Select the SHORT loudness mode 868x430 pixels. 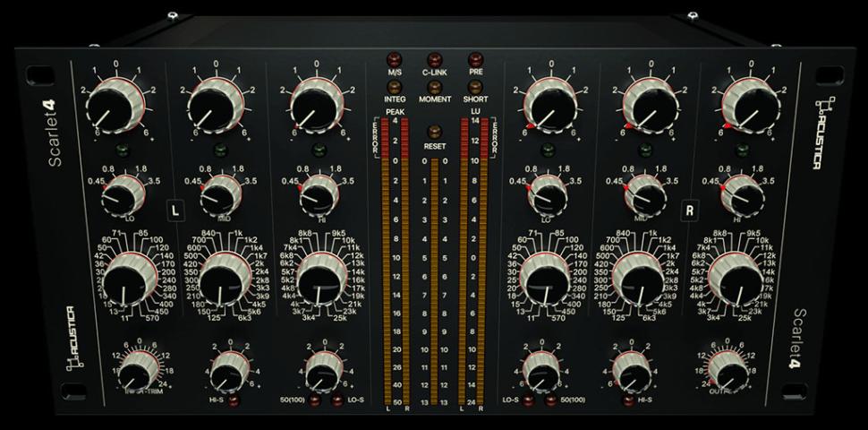(x=476, y=87)
